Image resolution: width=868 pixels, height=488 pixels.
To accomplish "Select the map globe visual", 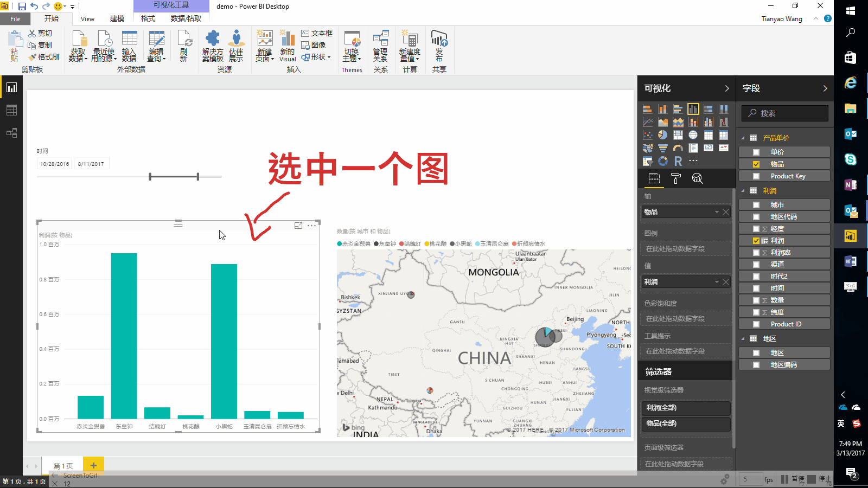I will point(693,135).
